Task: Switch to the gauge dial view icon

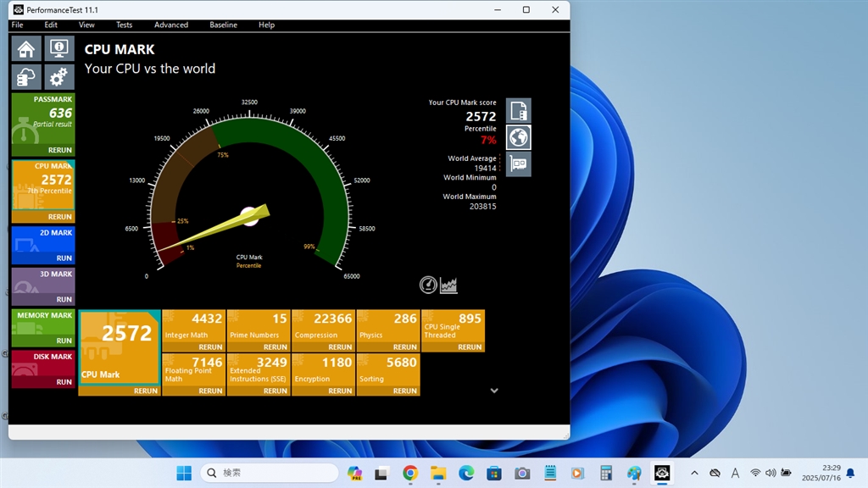Action: tap(428, 285)
